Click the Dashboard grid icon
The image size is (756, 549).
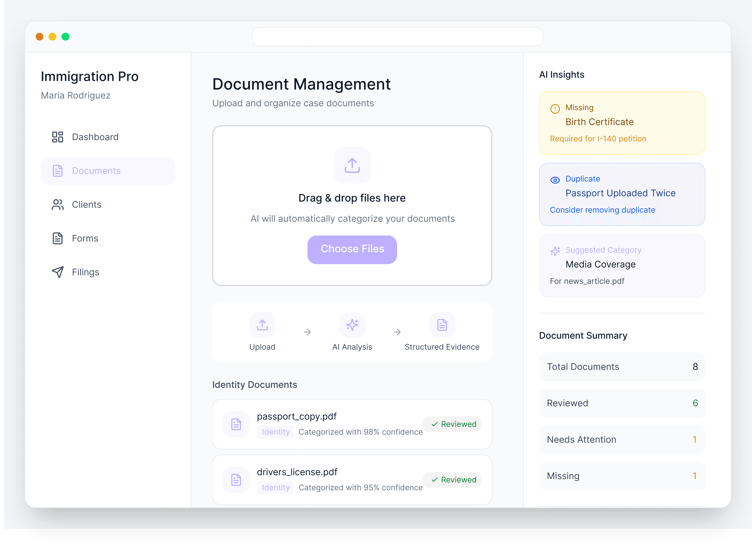pos(57,137)
